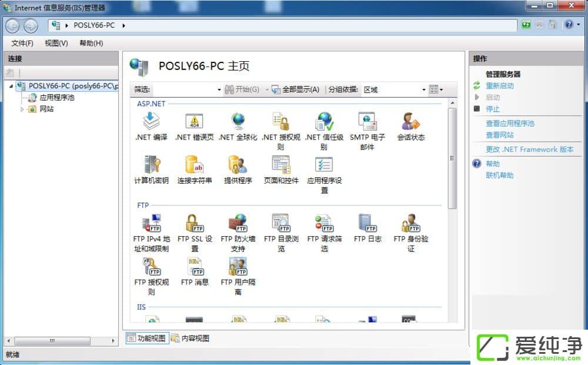Click the scroll up arrow of features list
The width and height of the screenshot is (588, 365).
coord(452,102)
